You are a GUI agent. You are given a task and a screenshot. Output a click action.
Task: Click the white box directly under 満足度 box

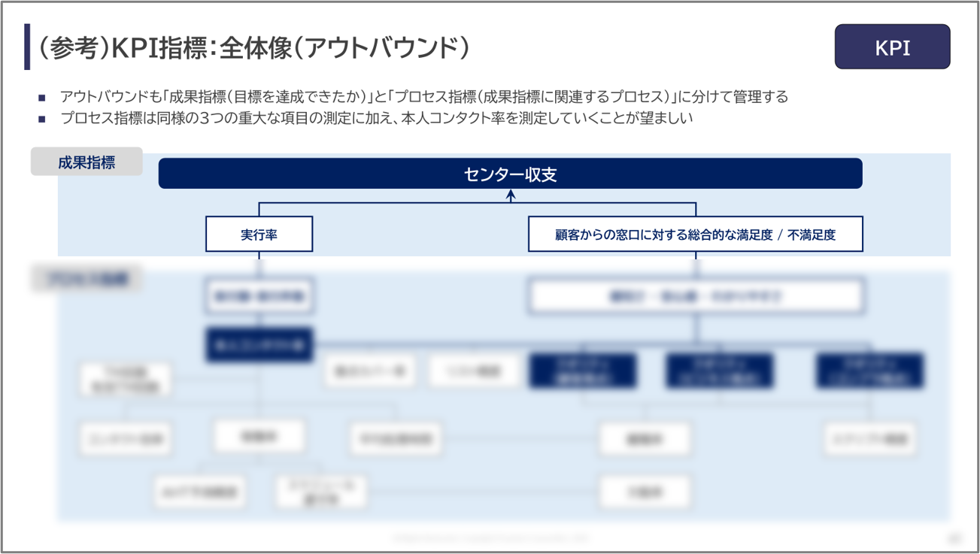pyautogui.click(x=697, y=295)
